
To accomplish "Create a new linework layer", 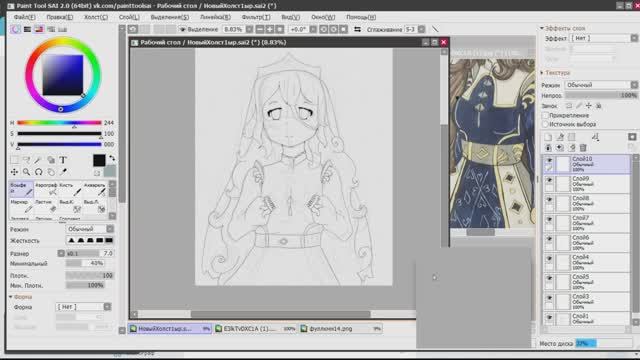I will 560,137.
